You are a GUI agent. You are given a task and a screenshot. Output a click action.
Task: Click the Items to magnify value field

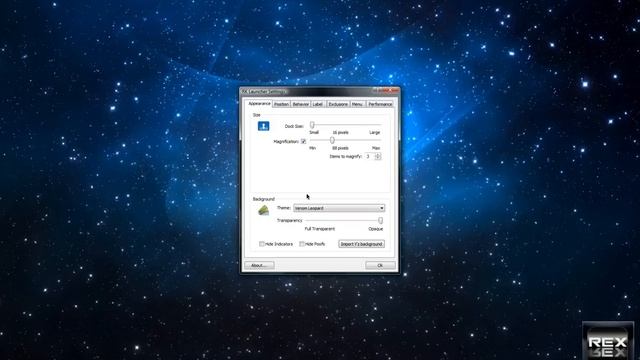(370, 156)
